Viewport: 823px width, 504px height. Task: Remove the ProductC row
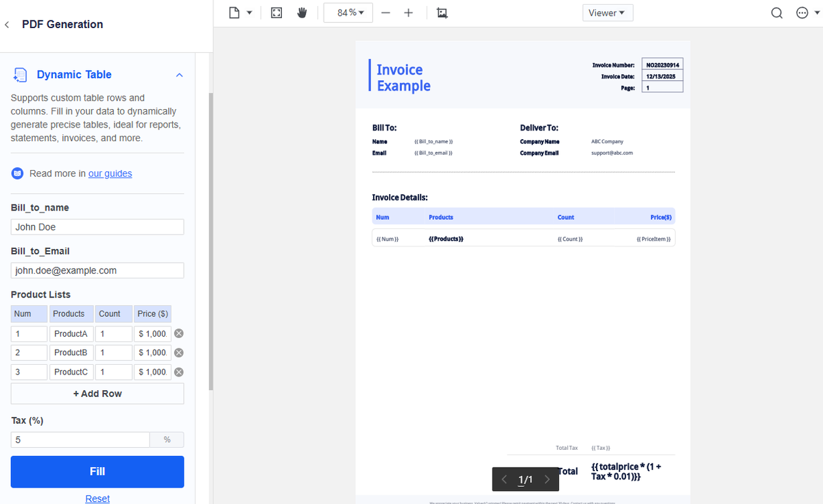(178, 372)
